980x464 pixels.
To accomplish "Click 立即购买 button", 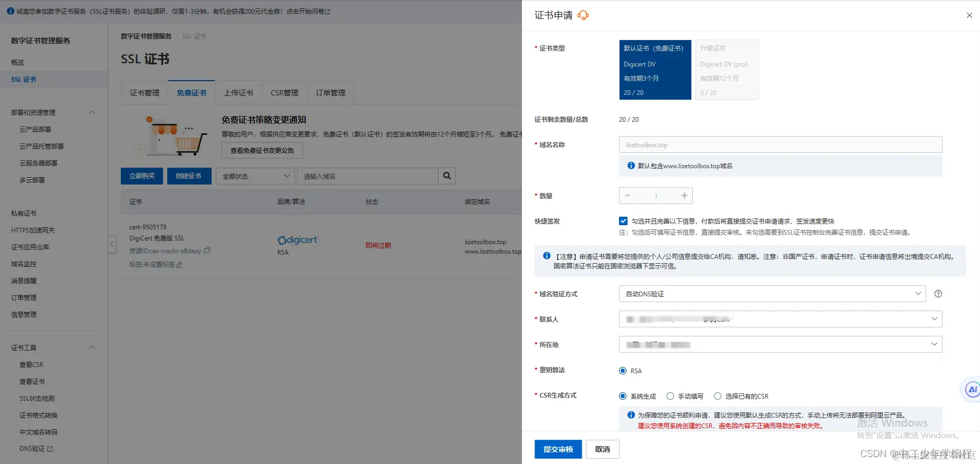I will tap(142, 176).
